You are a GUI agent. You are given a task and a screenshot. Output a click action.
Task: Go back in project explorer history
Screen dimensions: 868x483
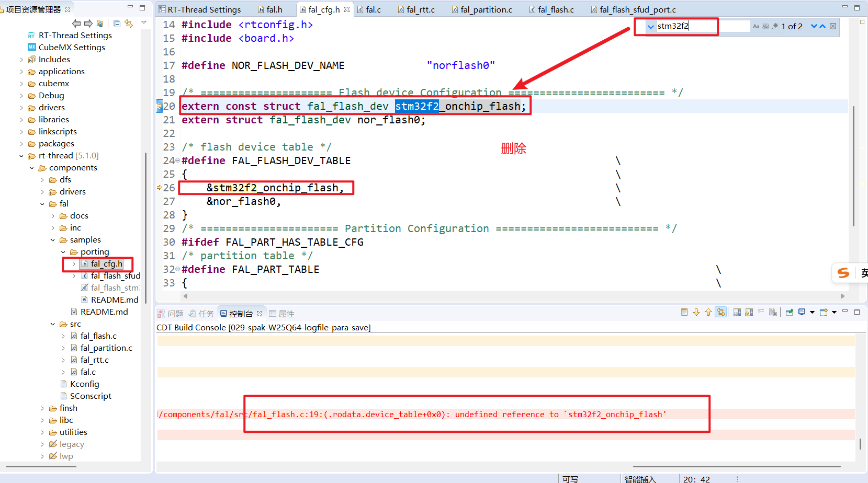[x=76, y=24]
